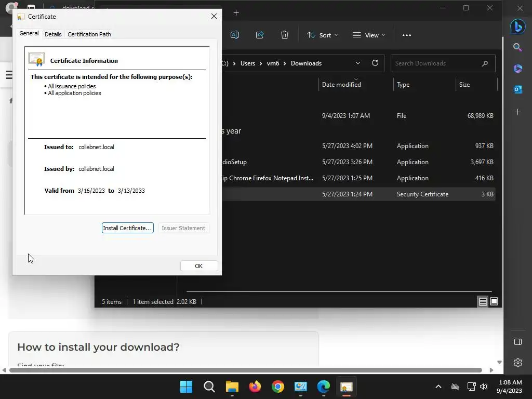Screen dimensions: 532x399
Task: Select the 937 KB Application row
Action: pyautogui.click(x=358, y=146)
